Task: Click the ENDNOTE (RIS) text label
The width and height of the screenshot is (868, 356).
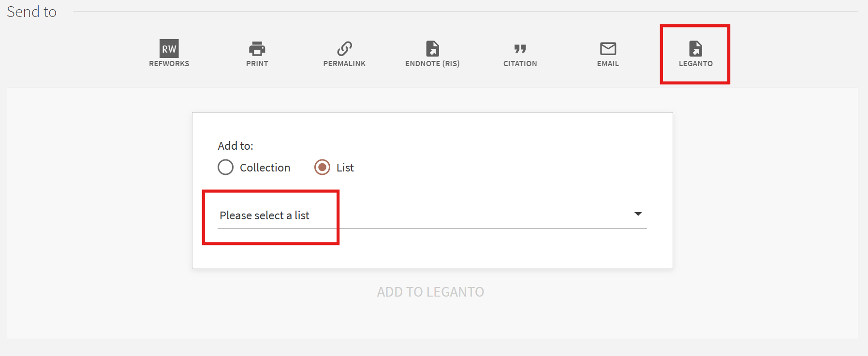Action: coord(432,64)
